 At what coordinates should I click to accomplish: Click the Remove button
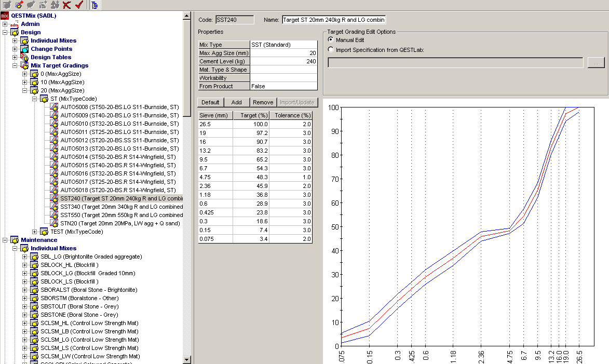point(263,102)
